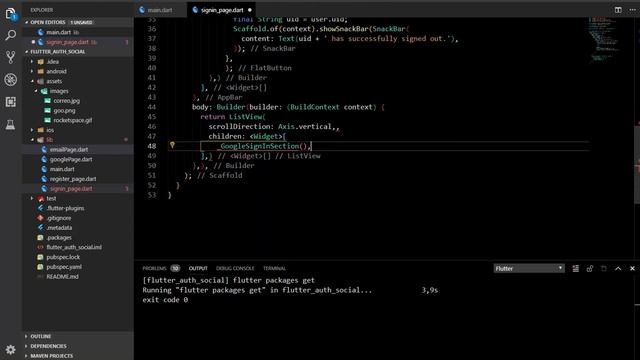Maximize the panel with the up chevron

(618, 269)
